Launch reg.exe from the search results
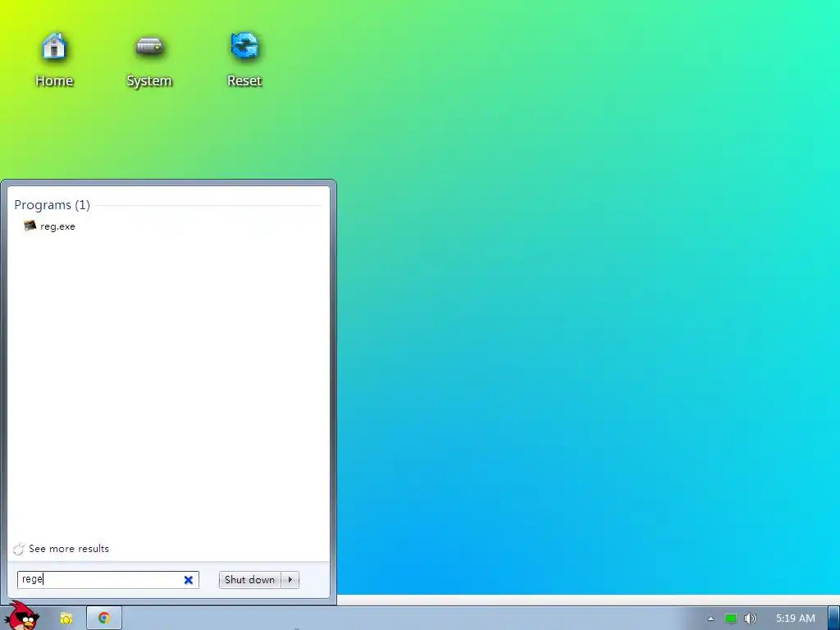 pyautogui.click(x=50, y=226)
